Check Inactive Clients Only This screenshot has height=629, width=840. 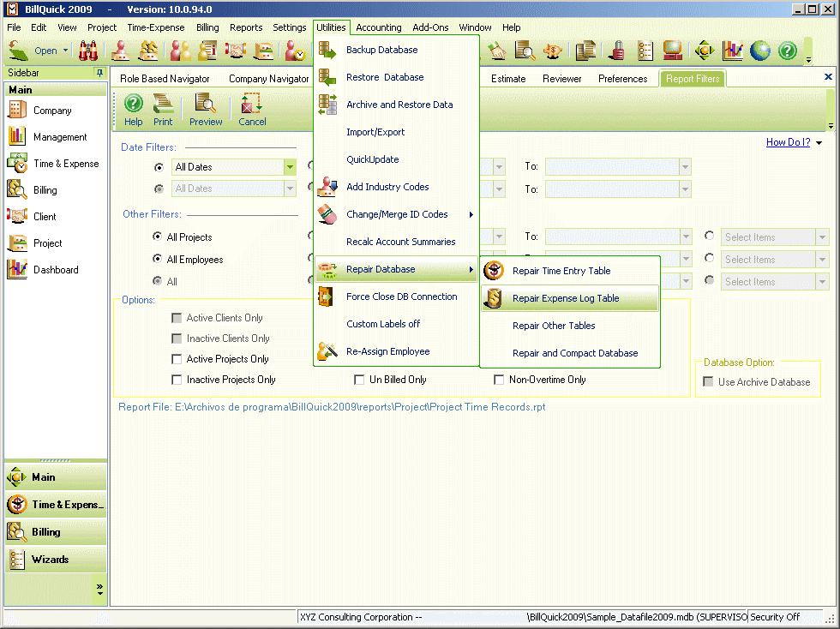click(x=177, y=338)
